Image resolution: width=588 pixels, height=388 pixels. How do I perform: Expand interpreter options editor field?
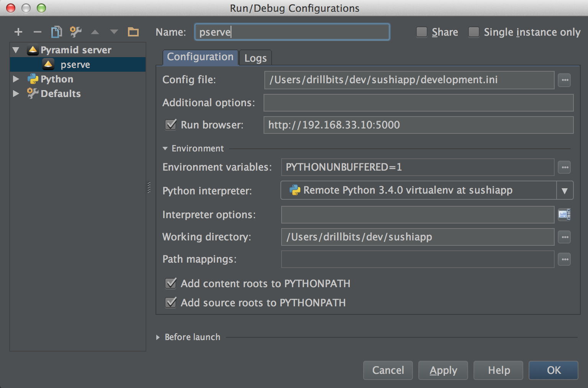point(564,215)
